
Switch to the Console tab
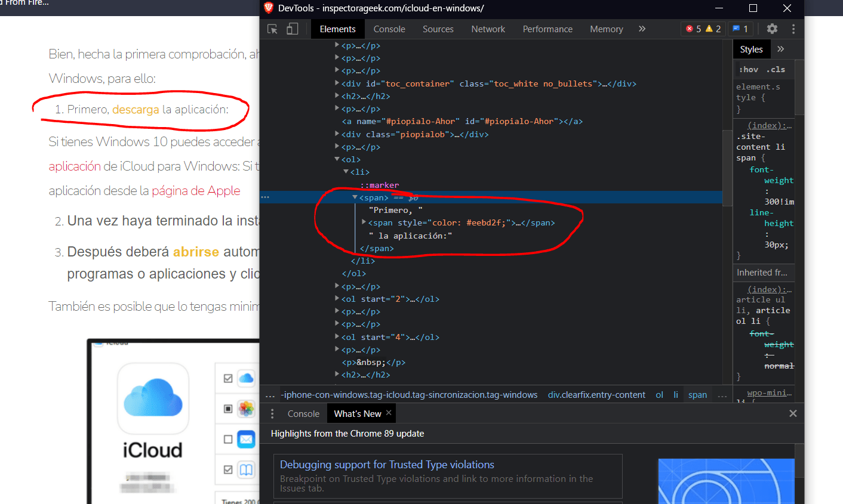coord(389,29)
